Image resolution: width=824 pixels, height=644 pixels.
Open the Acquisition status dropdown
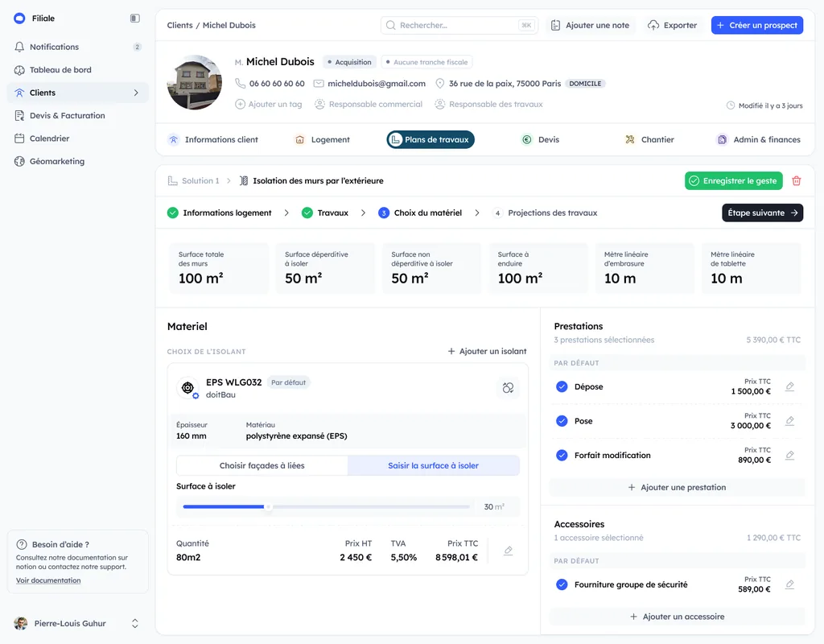tap(349, 62)
